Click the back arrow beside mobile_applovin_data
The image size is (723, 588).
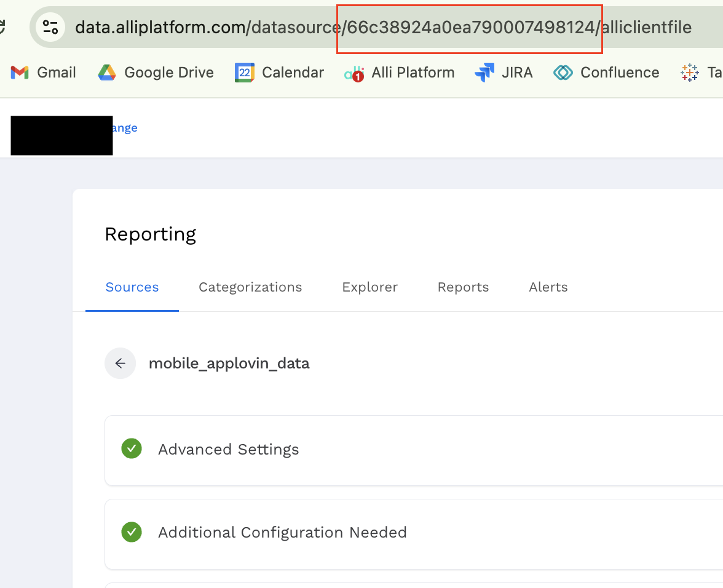click(x=120, y=364)
